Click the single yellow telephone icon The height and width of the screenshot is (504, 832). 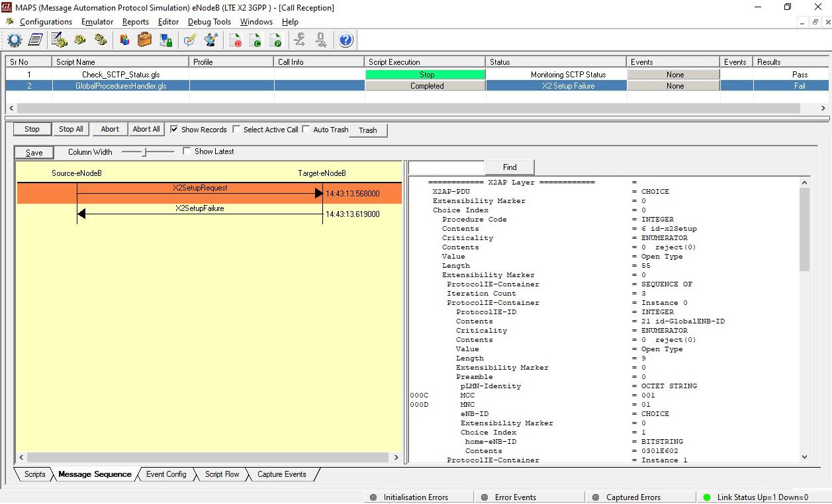tap(80, 40)
